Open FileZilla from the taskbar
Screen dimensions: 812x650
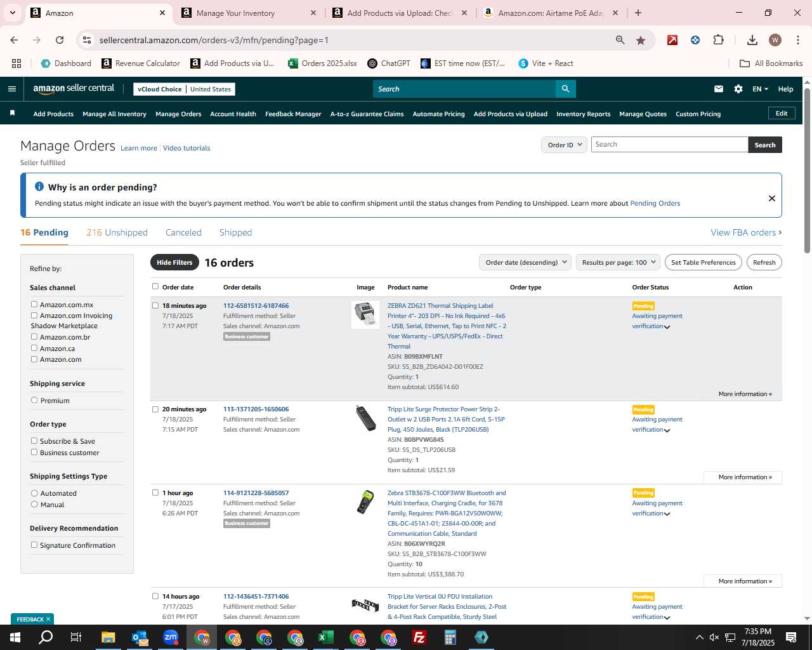click(x=419, y=637)
